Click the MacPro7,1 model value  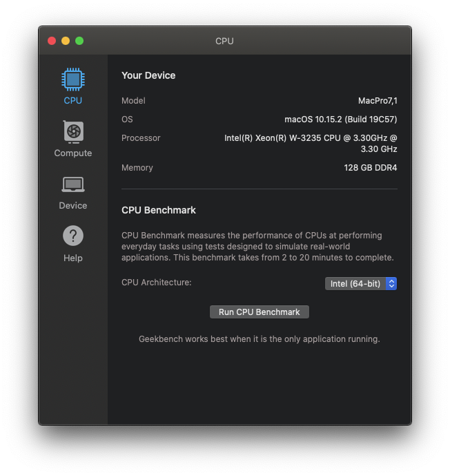[x=378, y=101]
